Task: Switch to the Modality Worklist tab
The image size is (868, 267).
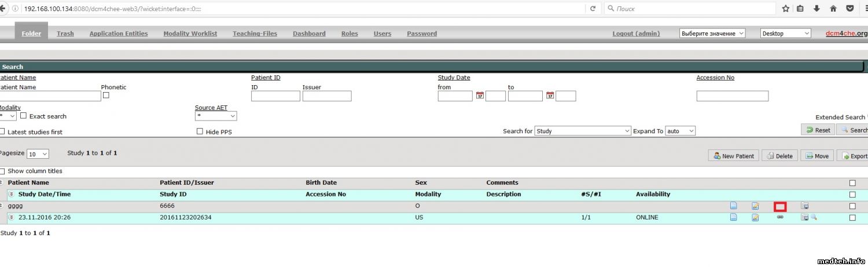Action: [x=190, y=34]
